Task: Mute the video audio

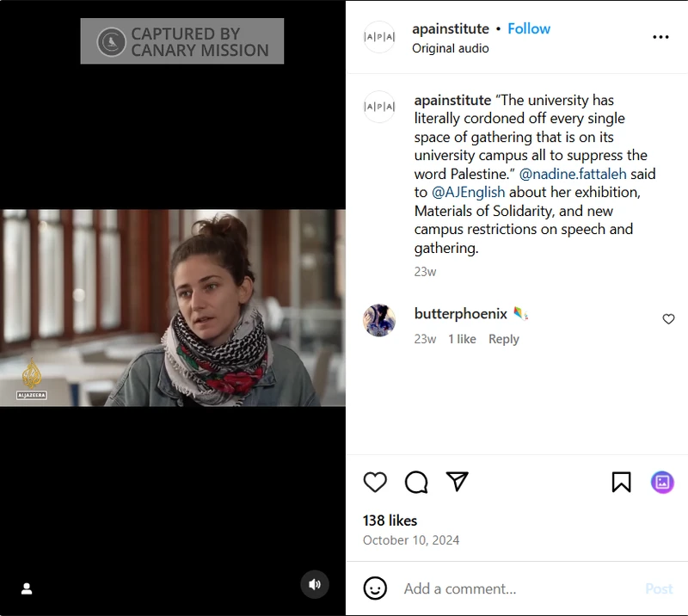Action: point(315,585)
